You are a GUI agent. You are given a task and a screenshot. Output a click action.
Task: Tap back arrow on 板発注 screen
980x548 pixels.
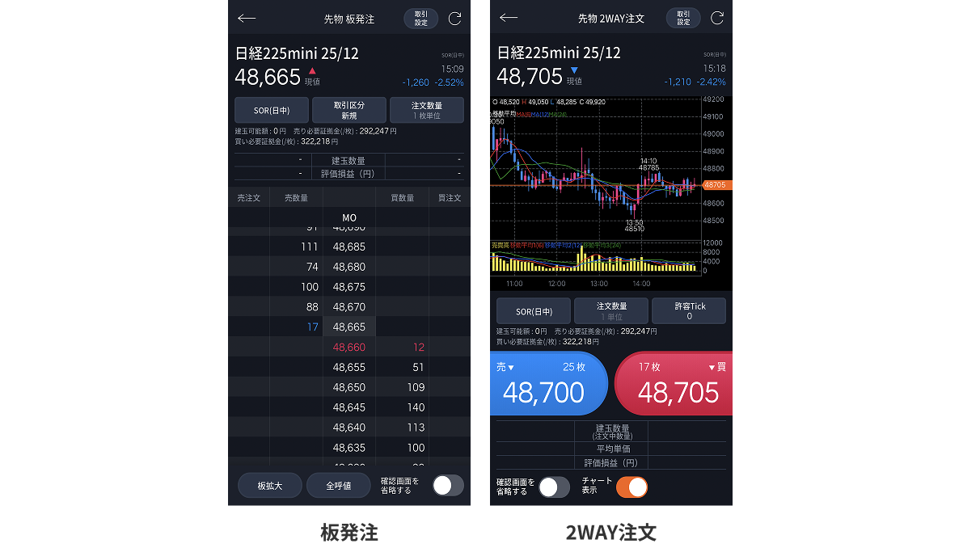coord(247,19)
